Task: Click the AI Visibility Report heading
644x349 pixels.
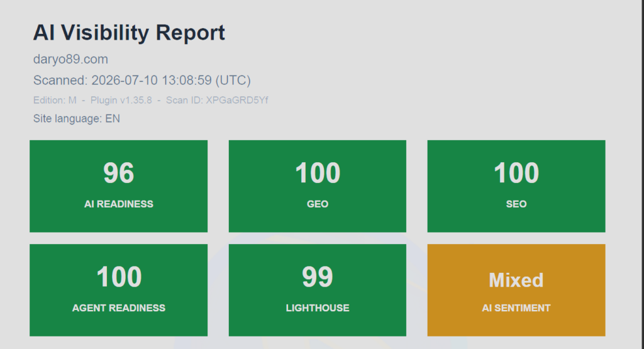Action: [129, 33]
